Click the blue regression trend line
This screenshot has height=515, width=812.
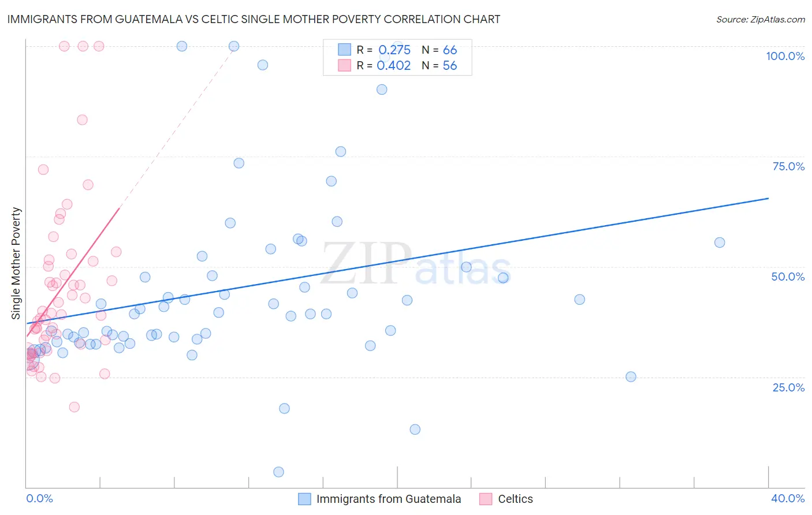pos(397,261)
